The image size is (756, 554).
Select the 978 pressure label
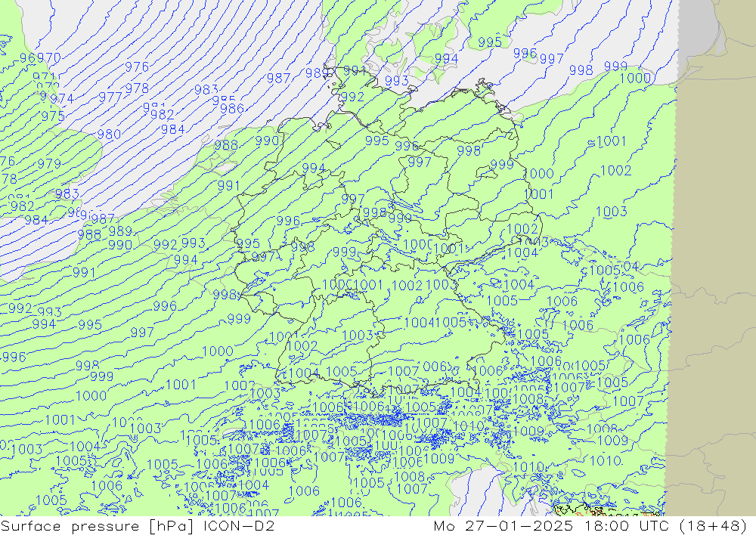[137, 88]
